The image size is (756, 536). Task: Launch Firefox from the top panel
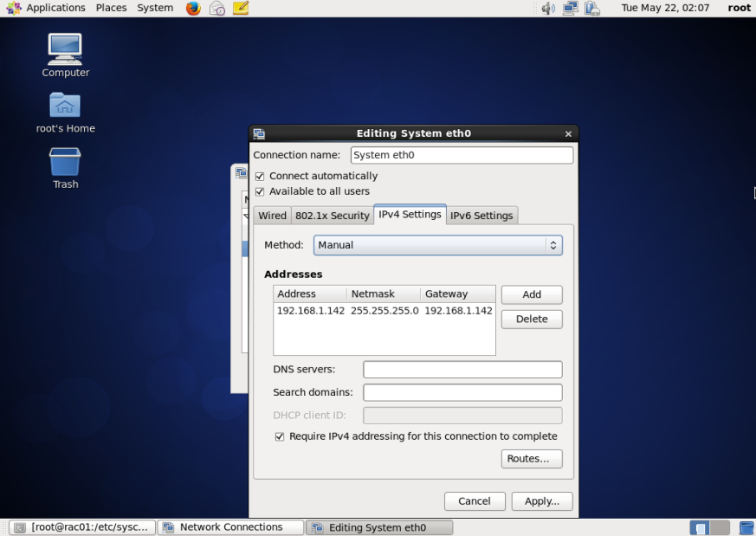tap(192, 8)
